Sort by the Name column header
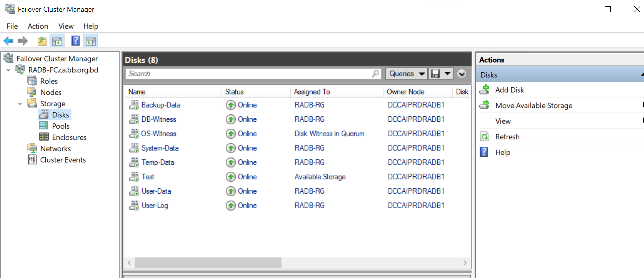 tap(173, 92)
